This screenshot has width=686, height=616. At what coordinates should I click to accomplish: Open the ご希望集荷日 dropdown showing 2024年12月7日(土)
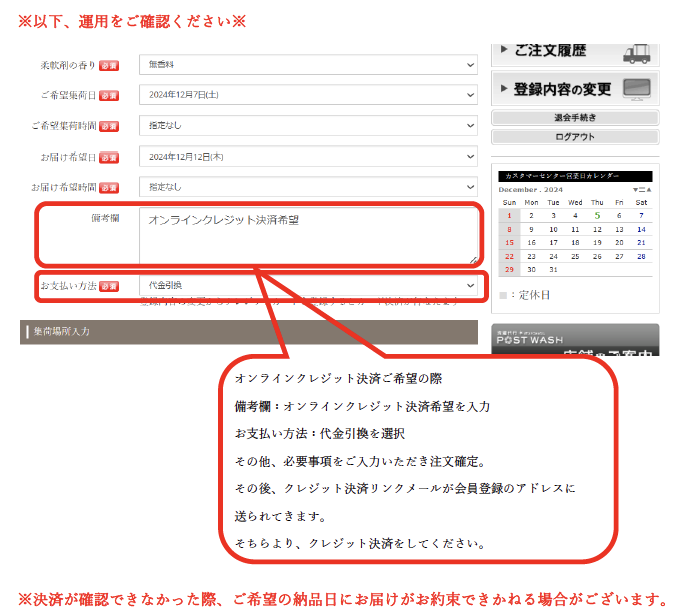(x=308, y=95)
